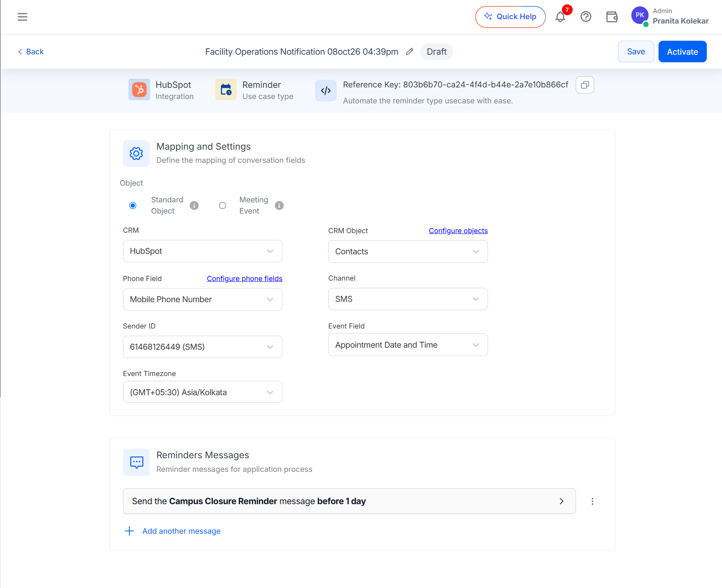The height and width of the screenshot is (588, 722).
Task: Open the Channel dropdown showing SMS
Action: click(408, 299)
